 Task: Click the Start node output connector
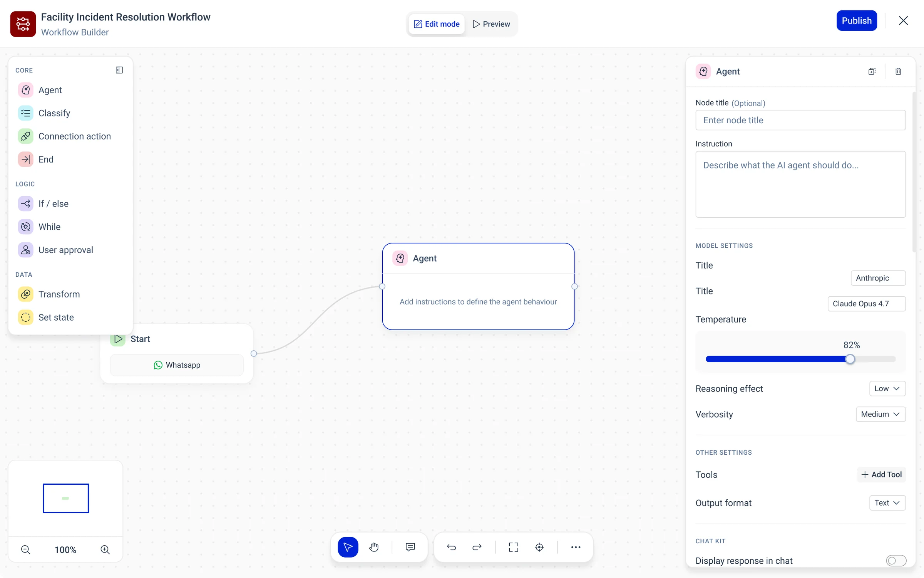(x=254, y=354)
